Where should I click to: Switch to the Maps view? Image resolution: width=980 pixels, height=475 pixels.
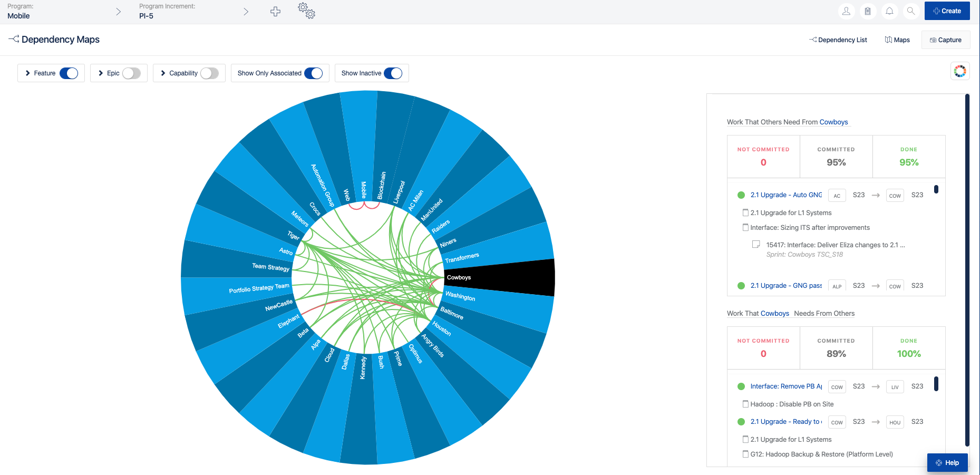click(x=897, y=40)
